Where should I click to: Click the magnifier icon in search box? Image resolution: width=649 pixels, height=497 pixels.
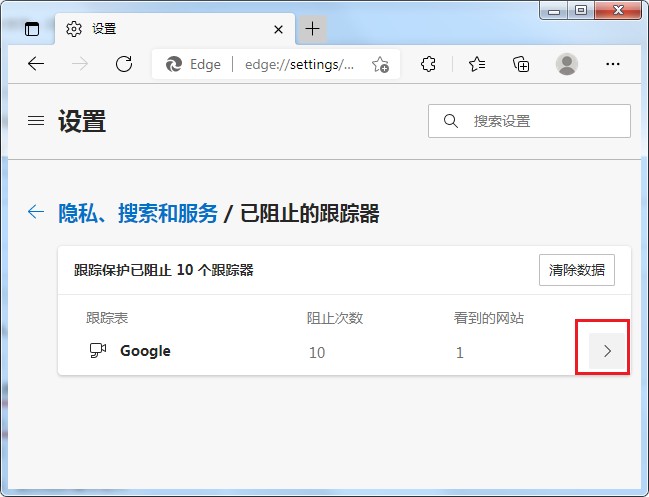(x=450, y=121)
